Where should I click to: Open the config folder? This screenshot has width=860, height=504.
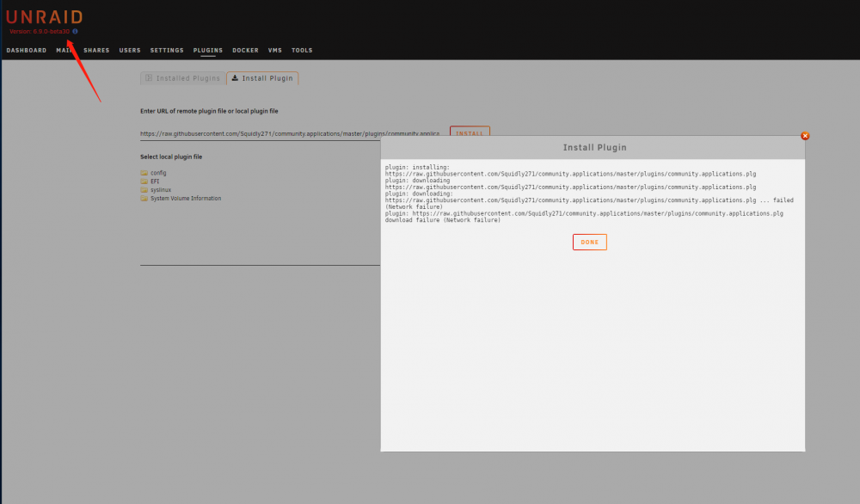click(158, 173)
